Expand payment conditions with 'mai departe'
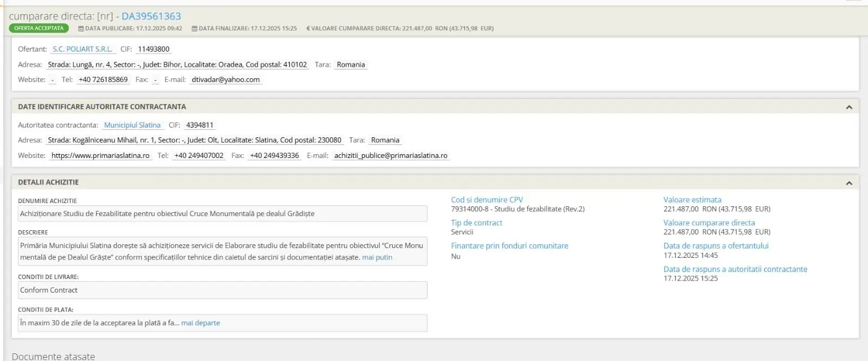The height and width of the screenshot is (361, 868). tap(200, 323)
